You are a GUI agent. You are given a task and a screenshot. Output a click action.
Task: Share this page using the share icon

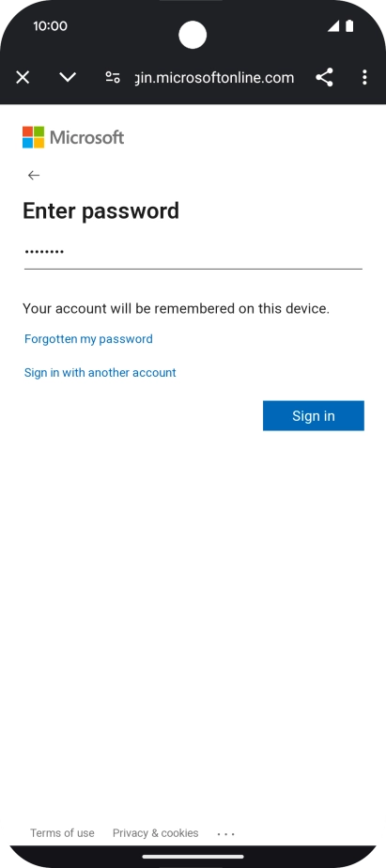pyautogui.click(x=324, y=77)
